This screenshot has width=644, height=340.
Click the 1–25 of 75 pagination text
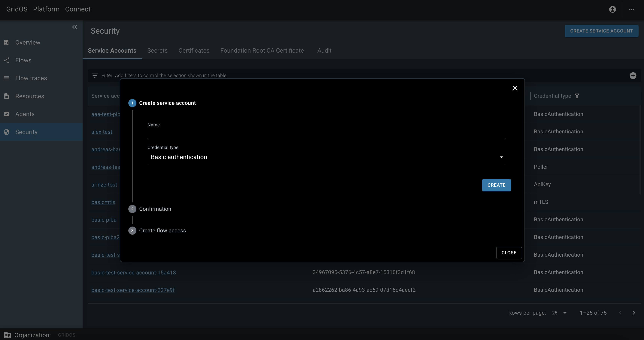[x=593, y=313]
